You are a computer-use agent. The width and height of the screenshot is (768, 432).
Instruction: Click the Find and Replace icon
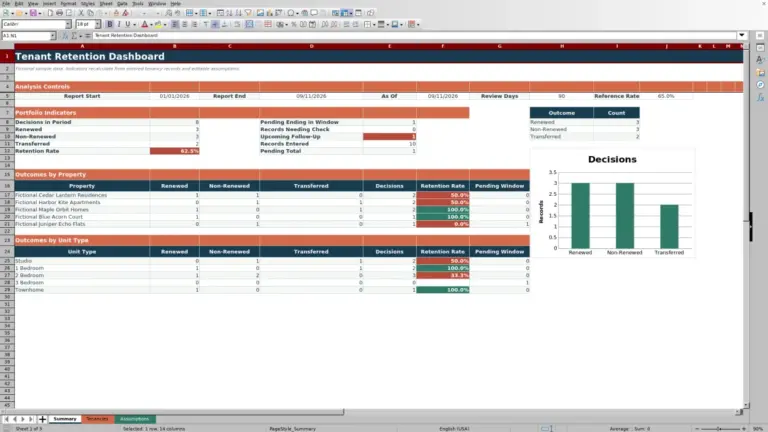point(168,13)
